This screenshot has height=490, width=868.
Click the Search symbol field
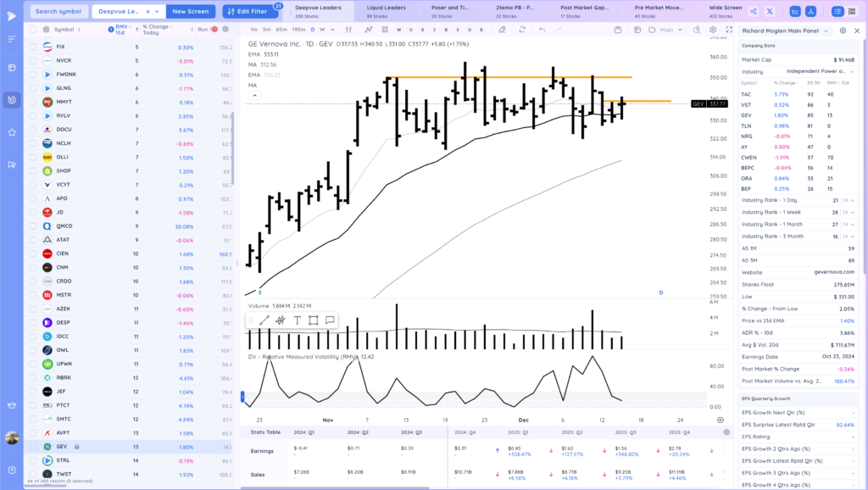click(x=58, y=11)
